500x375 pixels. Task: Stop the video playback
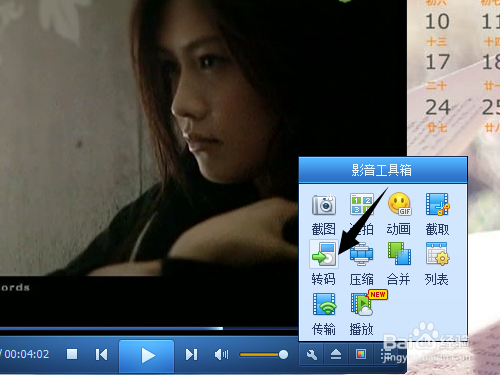72,354
